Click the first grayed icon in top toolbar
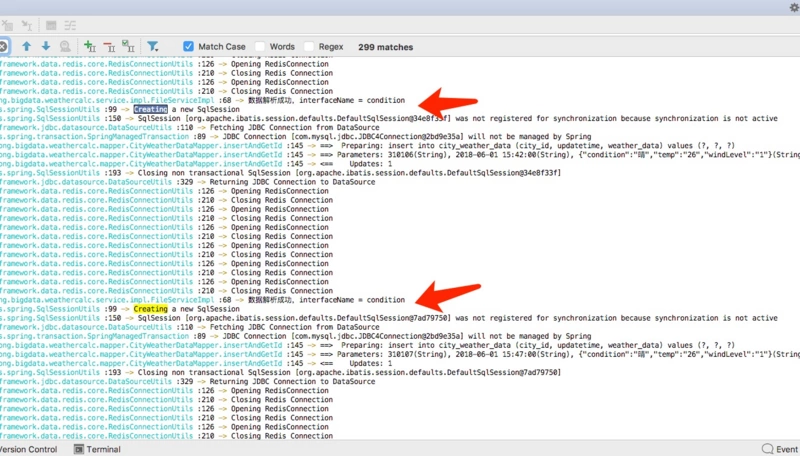Viewport: 800px width, 456px height. (7, 25)
